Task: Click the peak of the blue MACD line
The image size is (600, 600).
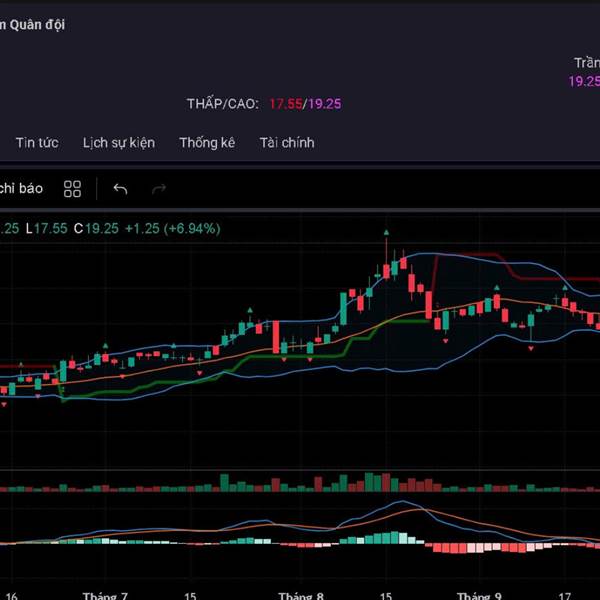Action: pyautogui.click(x=402, y=502)
